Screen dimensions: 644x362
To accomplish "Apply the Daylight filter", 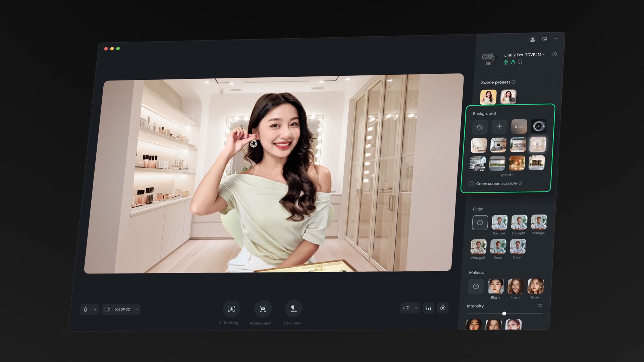I will tap(519, 222).
